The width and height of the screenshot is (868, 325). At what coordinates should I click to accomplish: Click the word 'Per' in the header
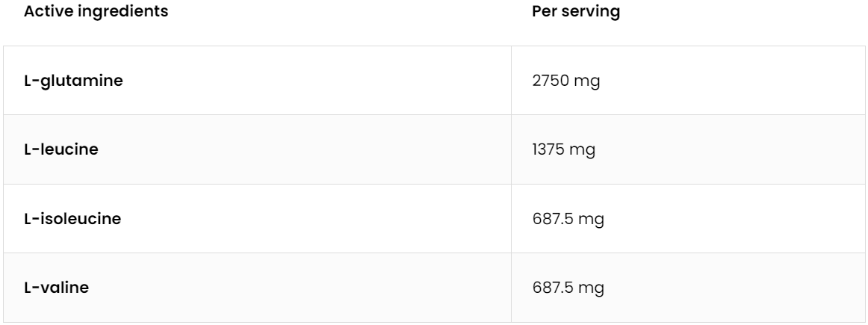tap(543, 13)
